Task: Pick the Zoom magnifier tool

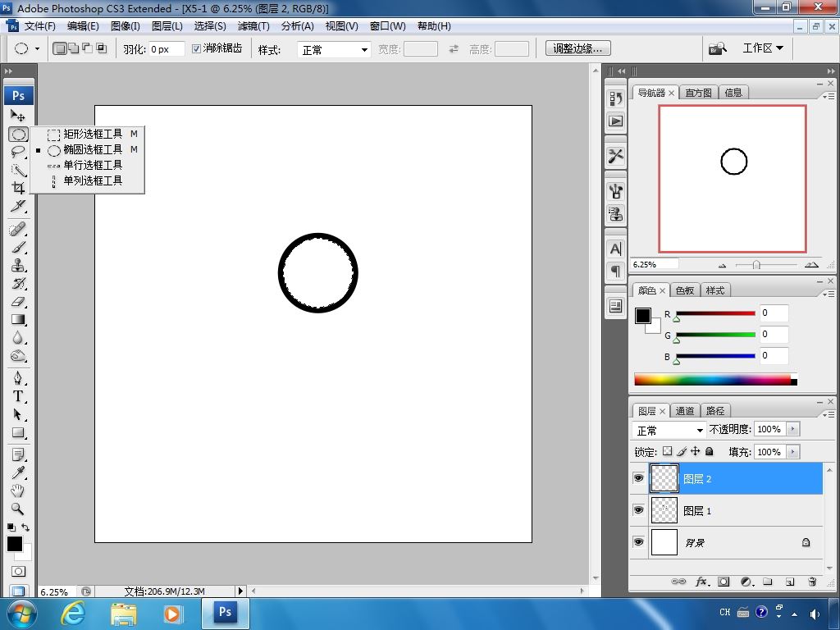Action: [18, 509]
